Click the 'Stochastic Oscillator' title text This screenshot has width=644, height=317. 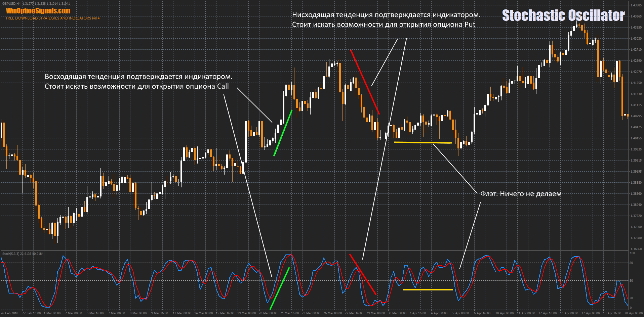563,15
